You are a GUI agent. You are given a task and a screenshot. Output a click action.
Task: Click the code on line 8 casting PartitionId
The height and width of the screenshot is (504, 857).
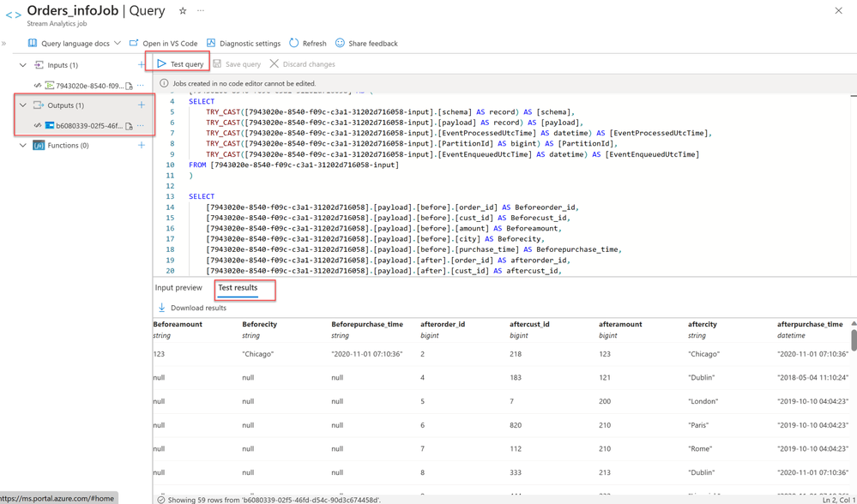(x=412, y=144)
